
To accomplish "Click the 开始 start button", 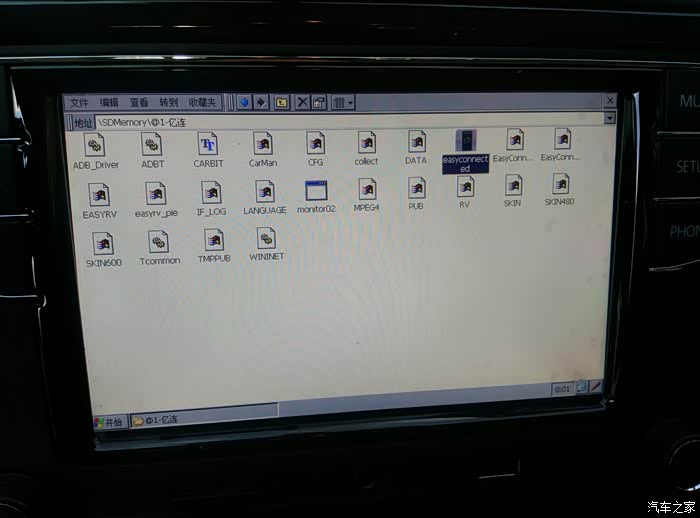I will point(110,422).
